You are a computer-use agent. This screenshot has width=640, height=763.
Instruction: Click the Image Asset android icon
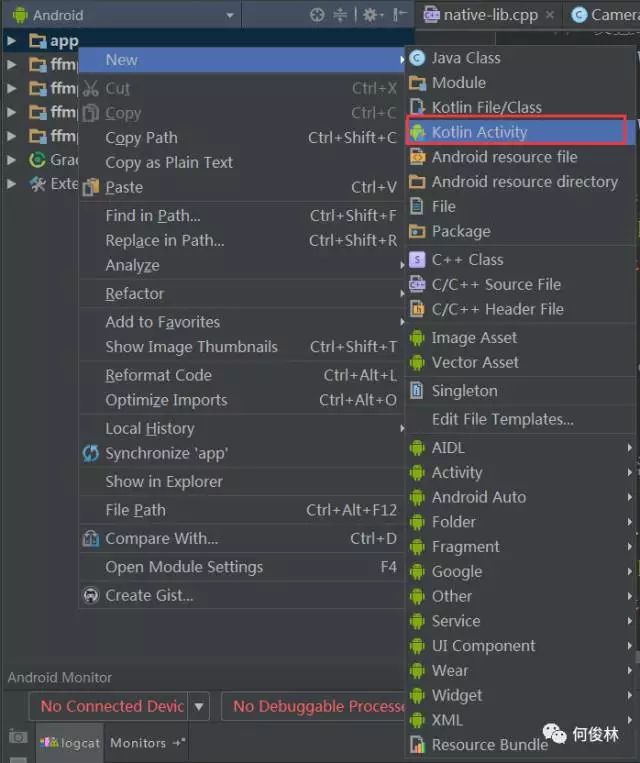(x=417, y=338)
